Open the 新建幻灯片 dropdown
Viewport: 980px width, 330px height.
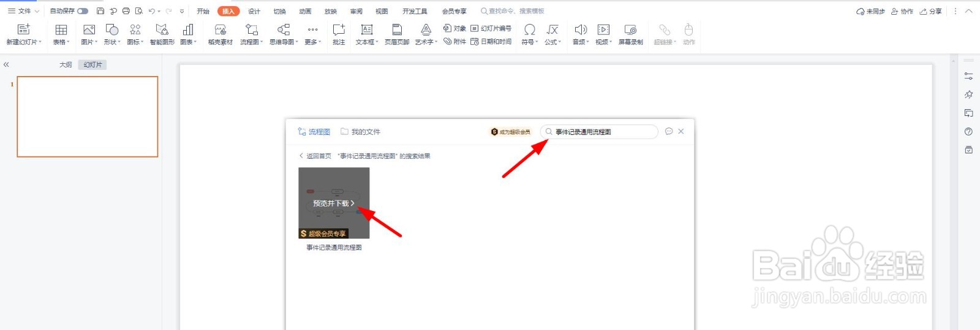[x=24, y=42]
